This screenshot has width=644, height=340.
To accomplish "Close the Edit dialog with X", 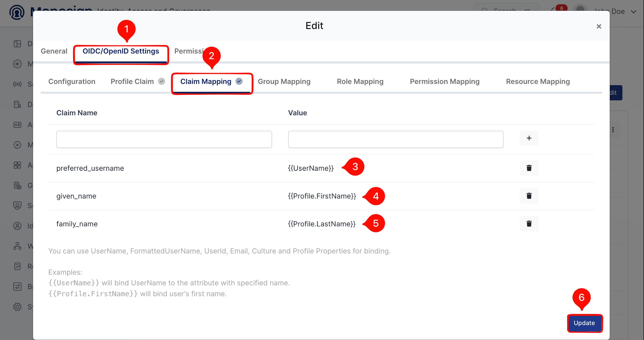I will (x=599, y=26).
